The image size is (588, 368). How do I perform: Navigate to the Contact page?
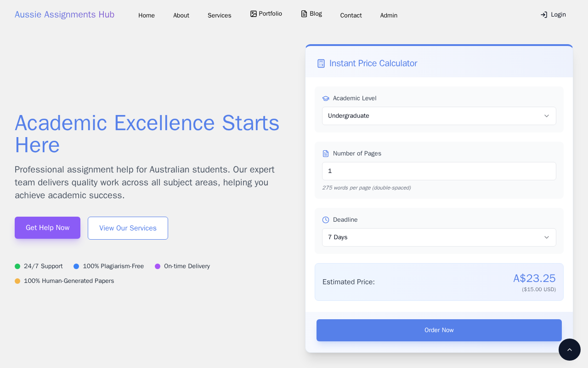click(351, 15)
